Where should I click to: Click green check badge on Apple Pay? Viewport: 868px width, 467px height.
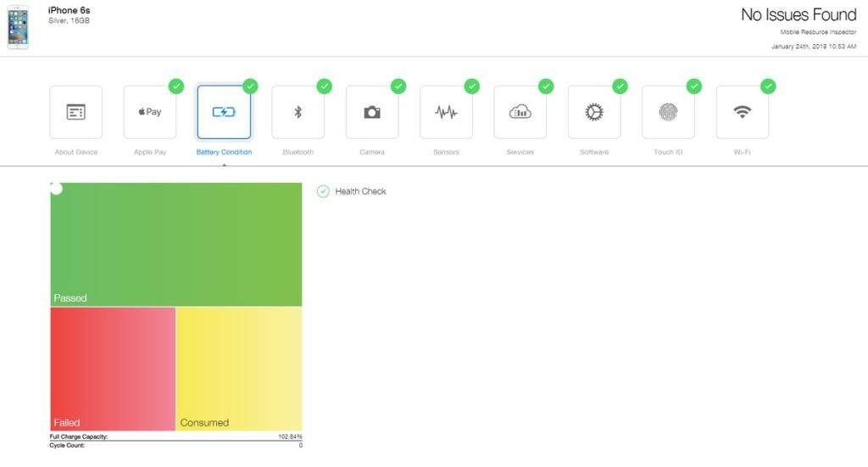(176, 86)
